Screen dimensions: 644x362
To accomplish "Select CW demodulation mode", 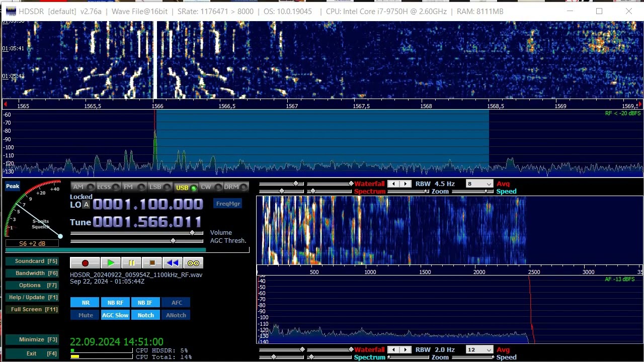I will click(x=211, y=187).
